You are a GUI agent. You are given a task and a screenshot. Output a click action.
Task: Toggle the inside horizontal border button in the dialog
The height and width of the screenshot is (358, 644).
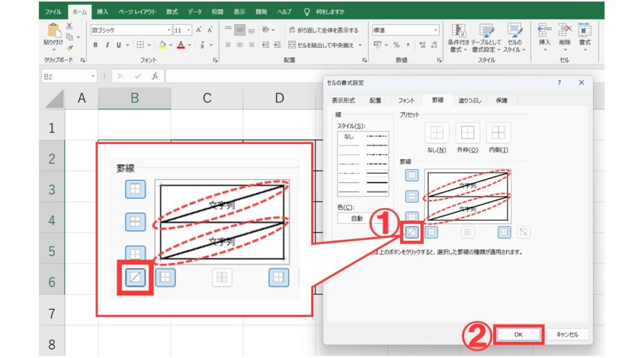pos(411,196)
